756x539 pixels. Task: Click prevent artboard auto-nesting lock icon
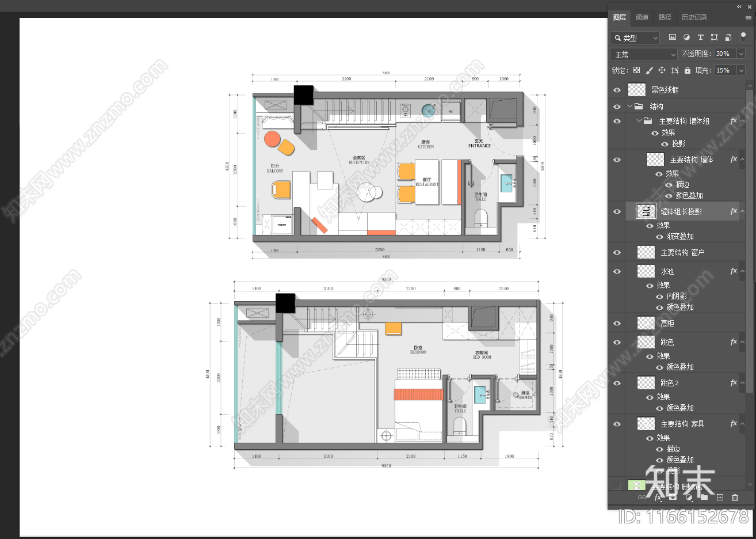675,70
